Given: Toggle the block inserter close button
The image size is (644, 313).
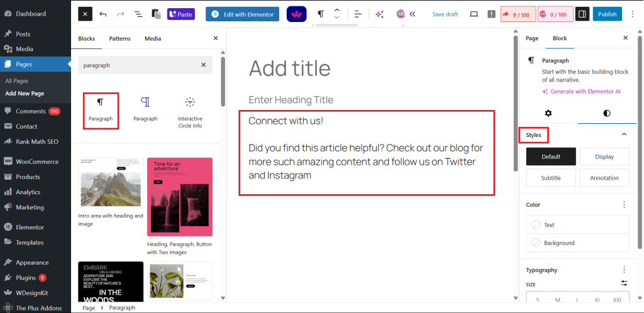Looking at the screenshot, I should coord(85,14).
